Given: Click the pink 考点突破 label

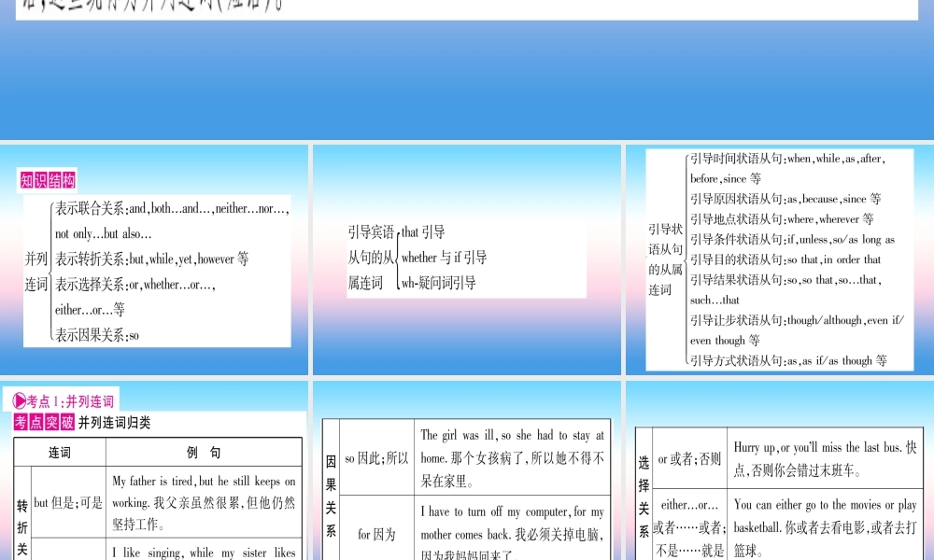Looking at the screenshot, I should pos(44,423).
